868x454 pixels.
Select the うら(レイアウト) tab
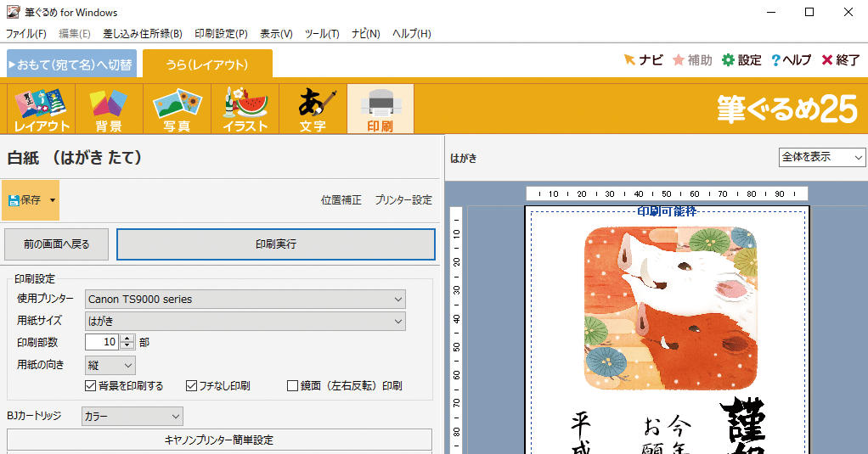207,64
